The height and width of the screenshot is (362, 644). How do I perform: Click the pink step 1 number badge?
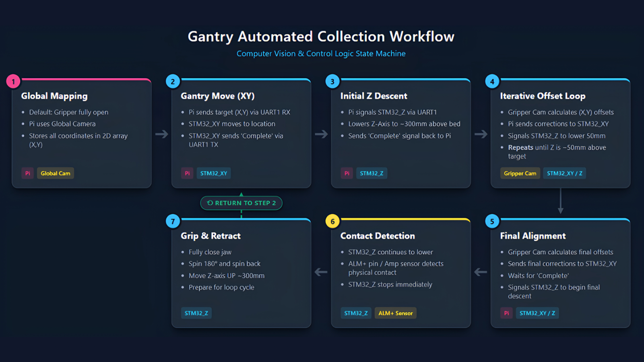click(13, 82)
